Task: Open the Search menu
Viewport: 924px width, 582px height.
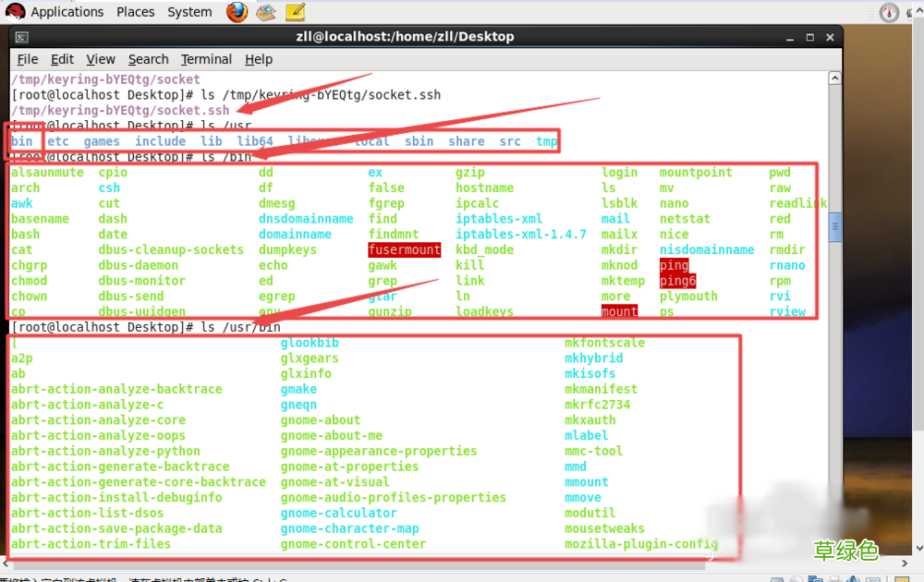Action: tap(148, 59)
